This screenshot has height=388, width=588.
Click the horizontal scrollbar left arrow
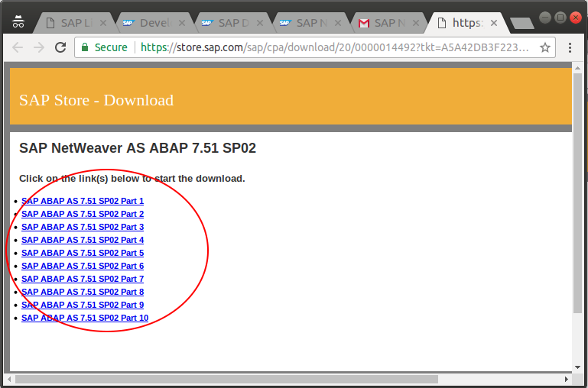9,380
